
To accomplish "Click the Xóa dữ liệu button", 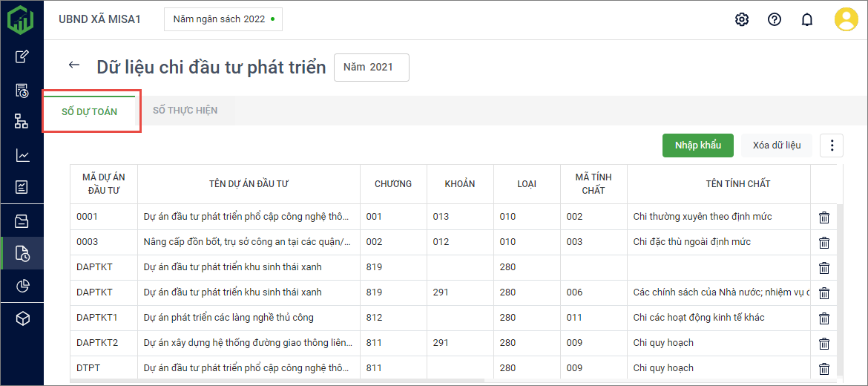I will click(x=776, y=145).
